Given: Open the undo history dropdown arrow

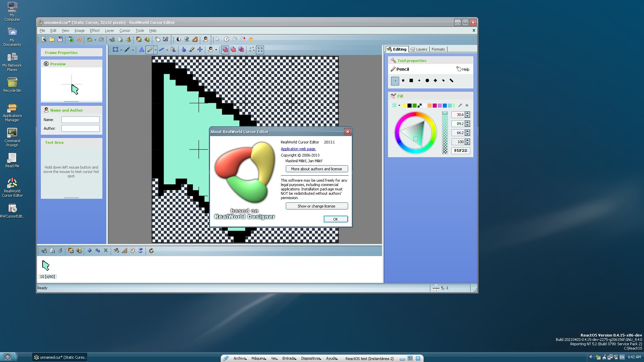Looking at the screenshot, I should tap(95, 40).
